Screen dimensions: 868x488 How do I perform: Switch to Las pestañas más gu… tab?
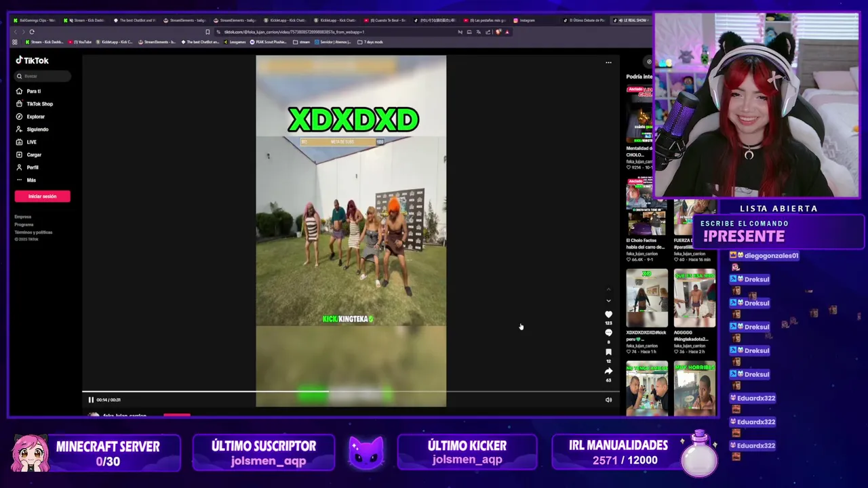click(x=485, y=20)
